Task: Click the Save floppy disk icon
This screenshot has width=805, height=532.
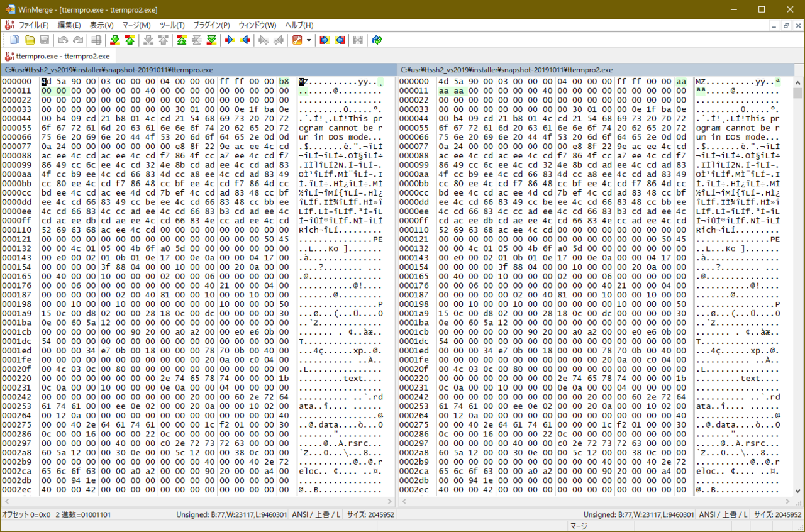Action: [45, 40]
